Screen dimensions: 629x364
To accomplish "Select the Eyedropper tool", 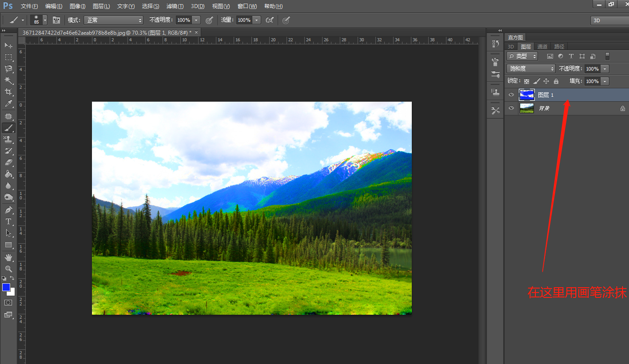I will click(8, 104).
